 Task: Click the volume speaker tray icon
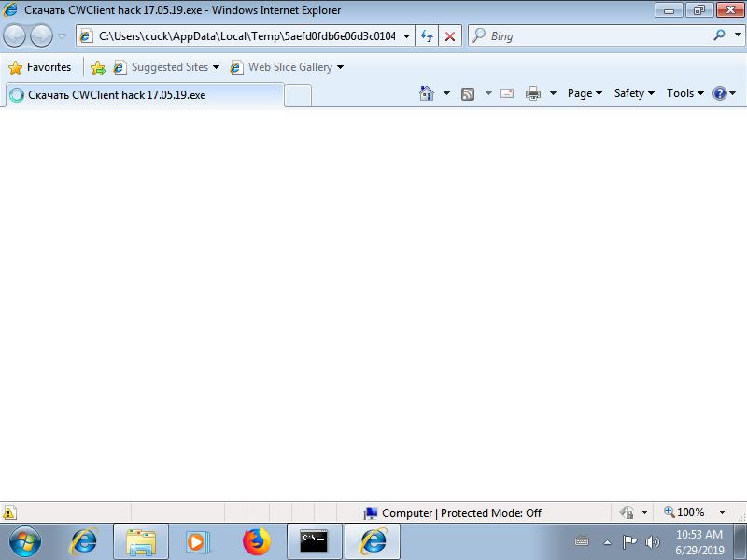tap(652, 542)
